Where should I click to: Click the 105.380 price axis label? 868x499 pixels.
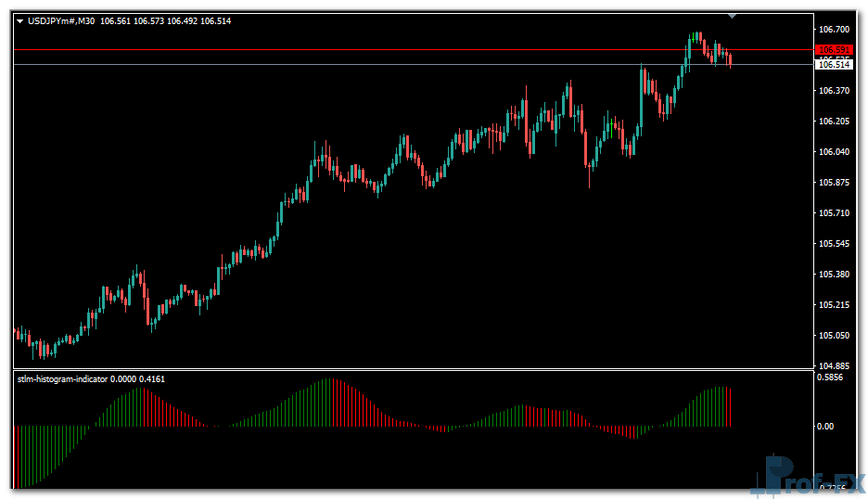click(x=835, y=275)
